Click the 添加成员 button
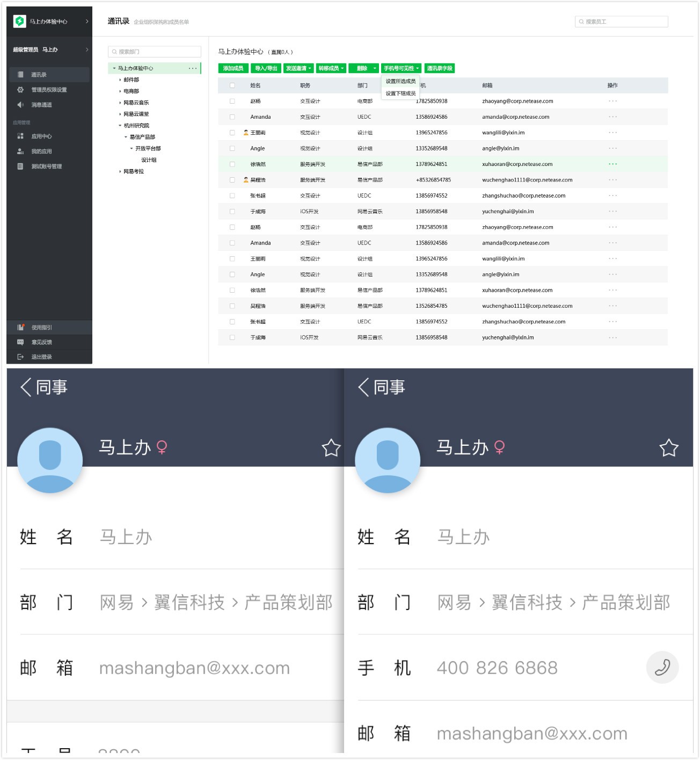This screenshot has width=700, height=760. pos(233,68)
